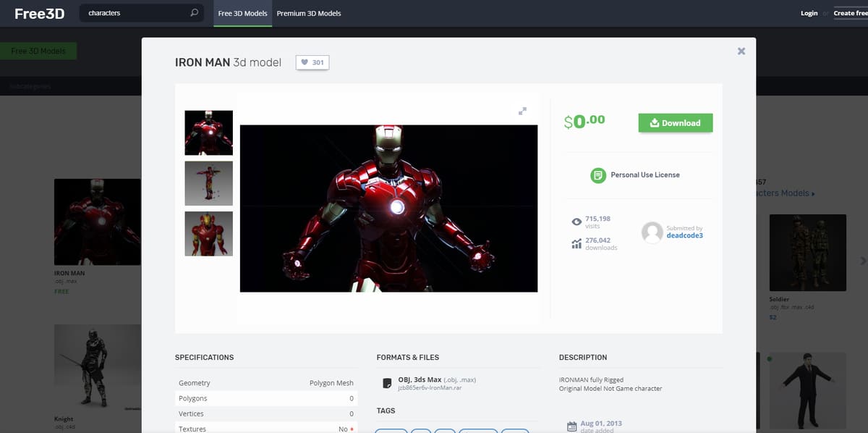Click Create free account link
The height and width of the screenshot is (433, 868).
(x=851, y=13)
